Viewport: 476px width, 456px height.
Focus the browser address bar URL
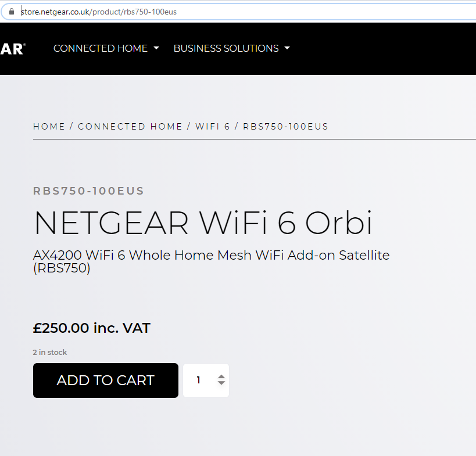point(99,12)
